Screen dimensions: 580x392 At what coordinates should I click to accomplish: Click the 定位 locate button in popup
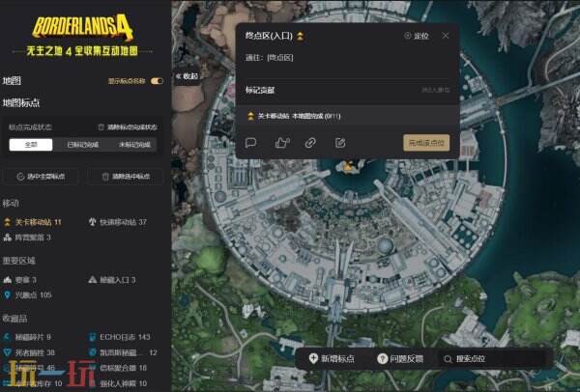(x=417, y=36)
